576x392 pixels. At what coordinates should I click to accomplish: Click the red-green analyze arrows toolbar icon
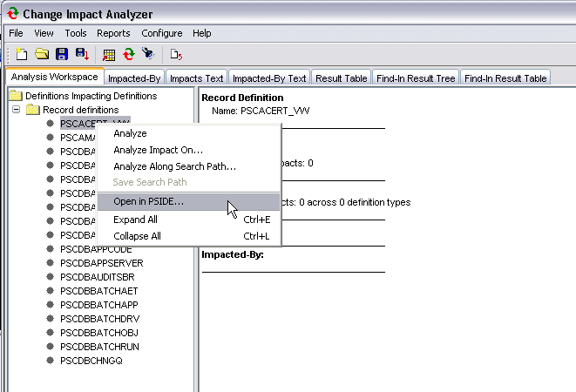pos(129,54)
